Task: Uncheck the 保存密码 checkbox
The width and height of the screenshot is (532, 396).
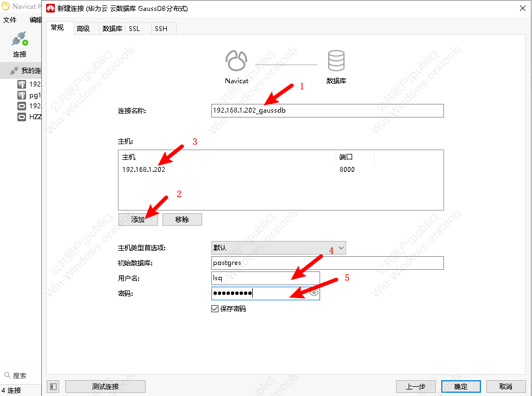Action: pos(215,309)
